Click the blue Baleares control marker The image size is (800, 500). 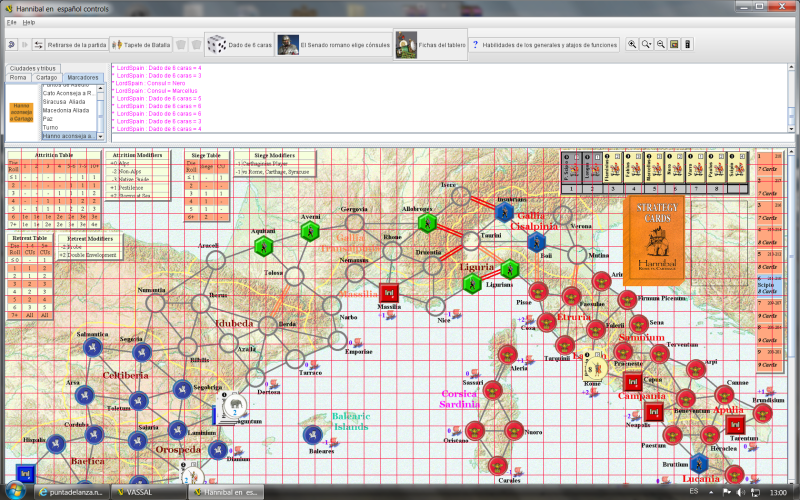[313, 435]
